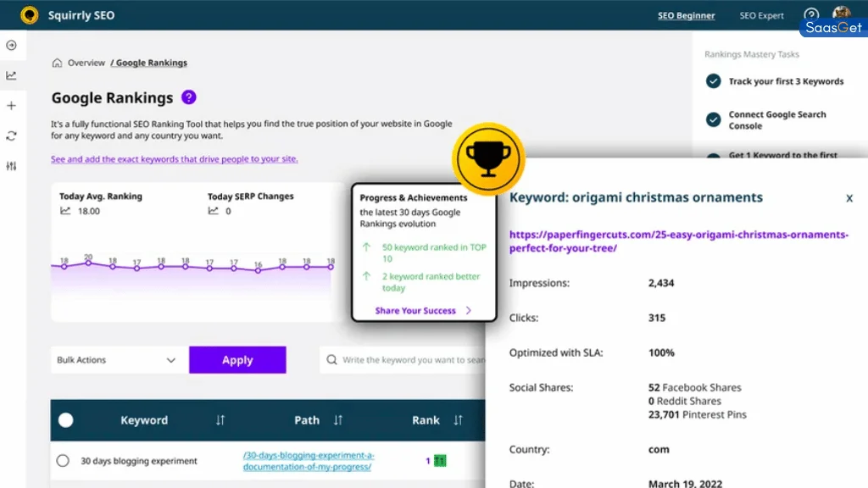Click the home breadcrumb icon
Screen dimensions: 868x488
click(x=57, y=63)
